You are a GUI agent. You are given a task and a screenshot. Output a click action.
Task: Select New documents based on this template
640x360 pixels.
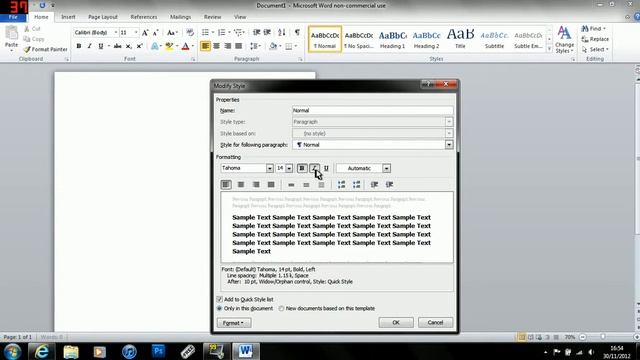click(x=281, y=309)
